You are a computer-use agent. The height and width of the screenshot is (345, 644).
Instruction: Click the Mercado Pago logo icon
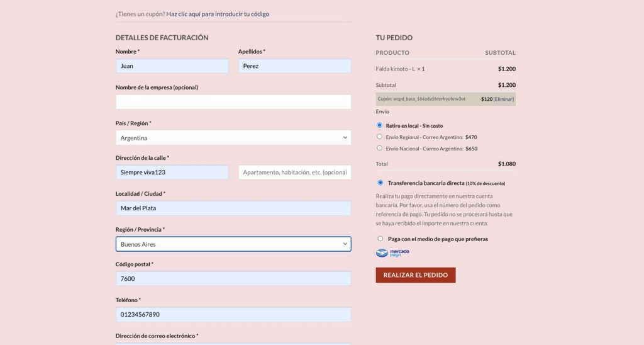pyautogui.click(x=392, y=253)
